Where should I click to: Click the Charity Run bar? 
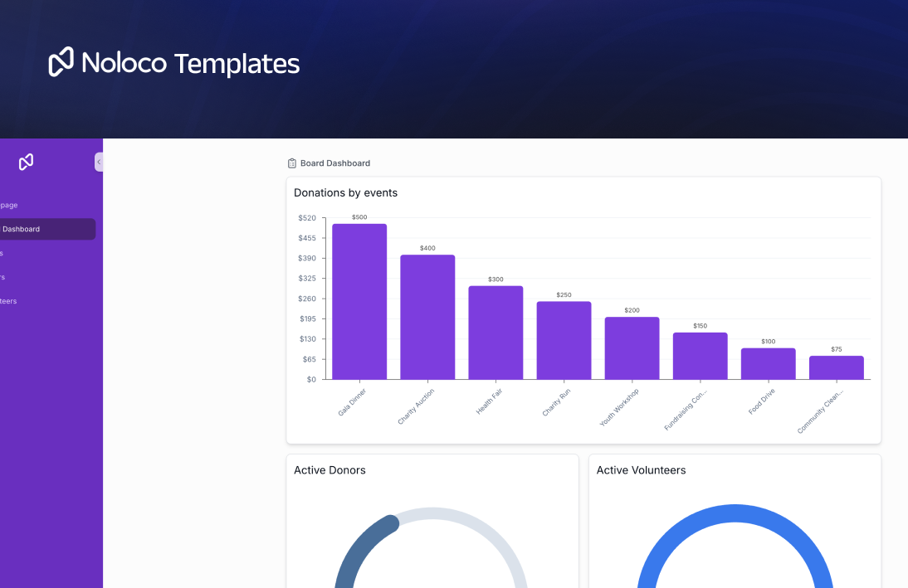point(564,340)
